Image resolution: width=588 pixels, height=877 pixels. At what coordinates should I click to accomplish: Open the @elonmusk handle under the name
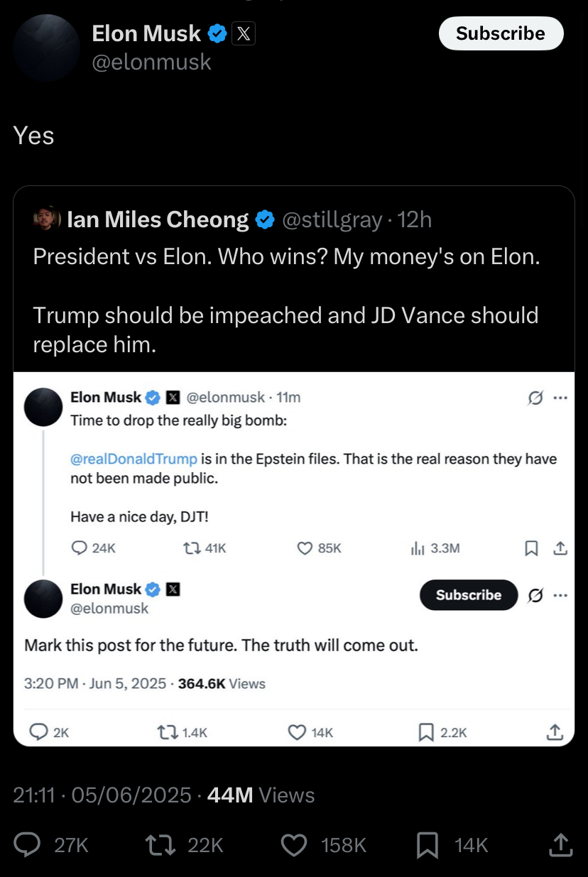point(152,62)
